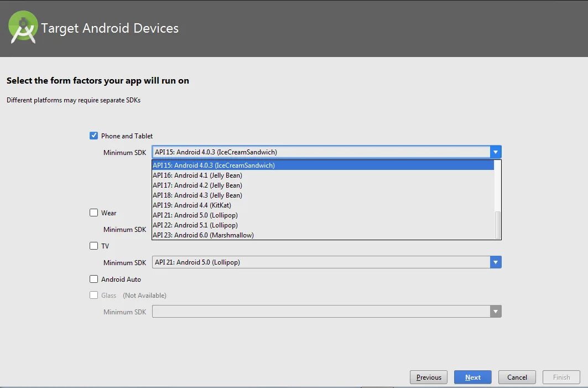
Task: Check the Android Auto checkbox
Action: coord(93,279)
